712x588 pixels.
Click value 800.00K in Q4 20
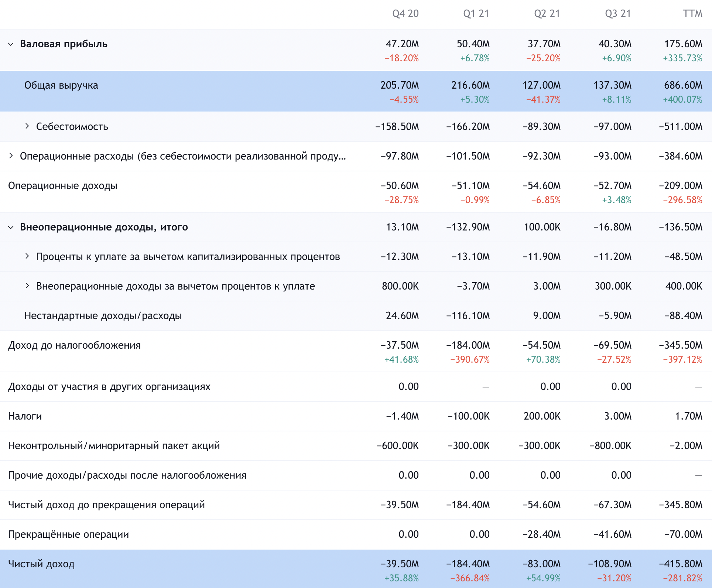(x=400, y=286)
